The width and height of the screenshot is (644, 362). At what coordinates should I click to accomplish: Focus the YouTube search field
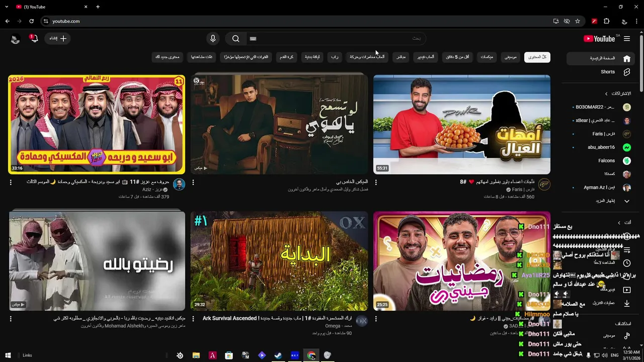click(x=335, y=39)
